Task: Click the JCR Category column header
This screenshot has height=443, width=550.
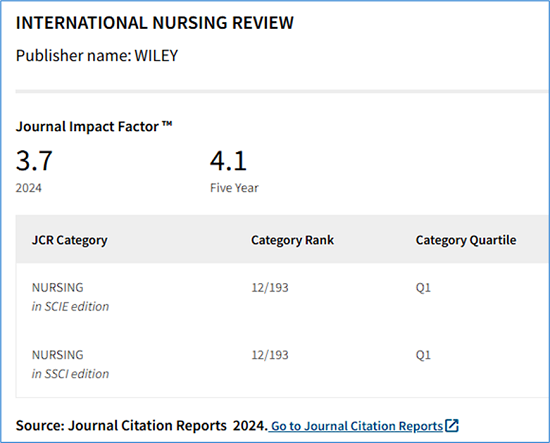Action: pyautogui.click(x=69, y=240)
